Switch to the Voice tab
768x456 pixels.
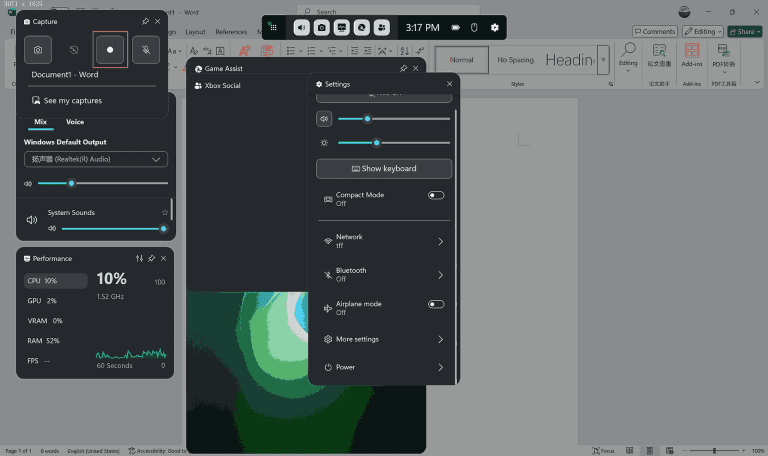tap(75, 122)
